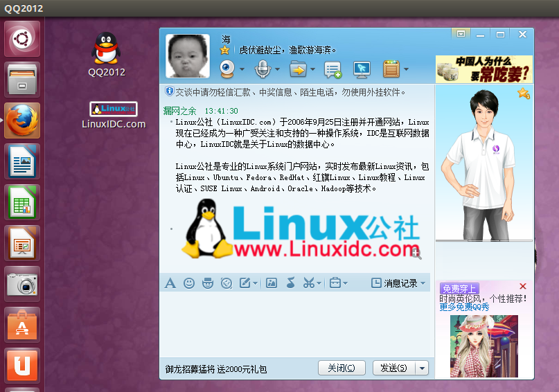Click the contact's baby avatar photo
Image resolution: width=559 pixels, height=392 pixels.
point(188,56)
